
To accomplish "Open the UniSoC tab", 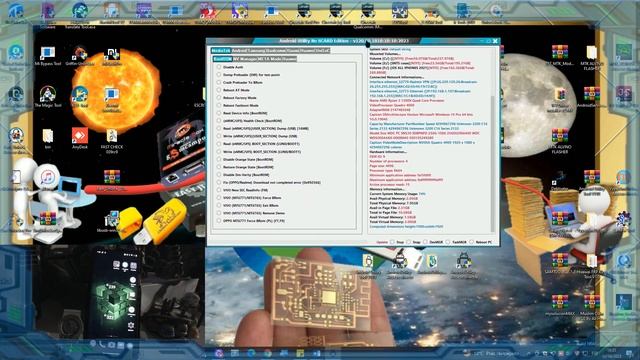I will point(322,51).
